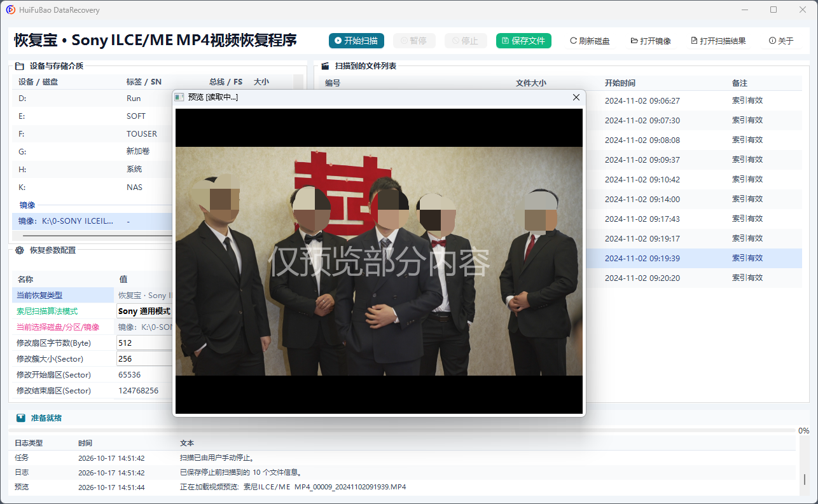Image resolution: width=818 pixels, height=504 pixels.
Task: Select file starting at 2024-11-02 09:06:27
Action: (x=693, y=101)
